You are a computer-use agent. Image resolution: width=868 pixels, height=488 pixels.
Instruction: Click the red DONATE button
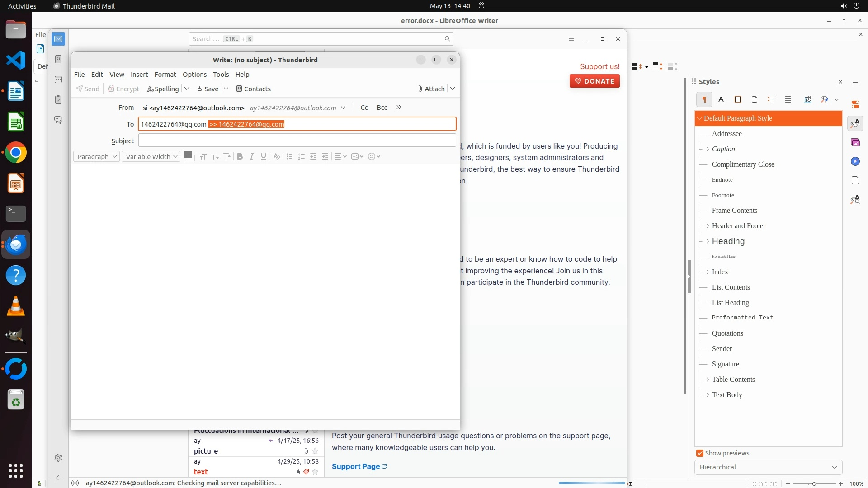(594, 81)
